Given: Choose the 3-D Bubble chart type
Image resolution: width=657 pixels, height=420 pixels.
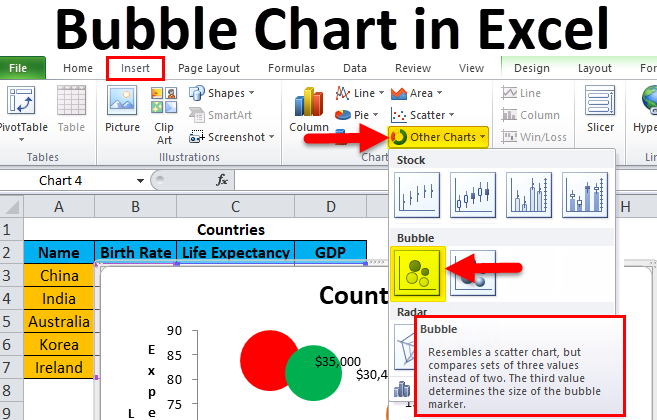Looking at the screenshot, I should [x=473, y=273].
